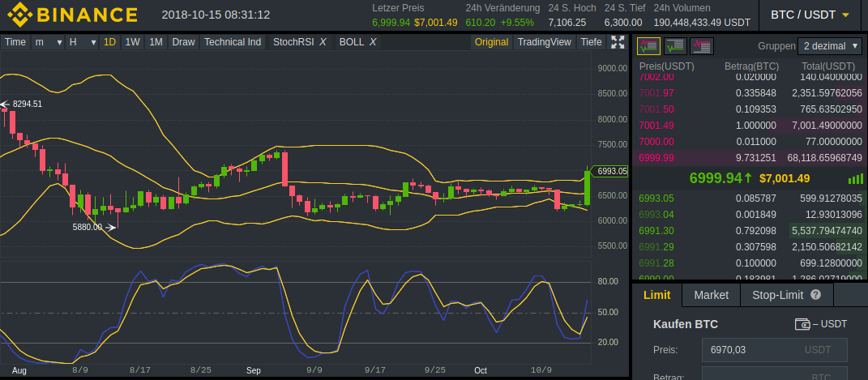
Task: Open the BTC / USDT pair selector
Action: coord(810,15)
